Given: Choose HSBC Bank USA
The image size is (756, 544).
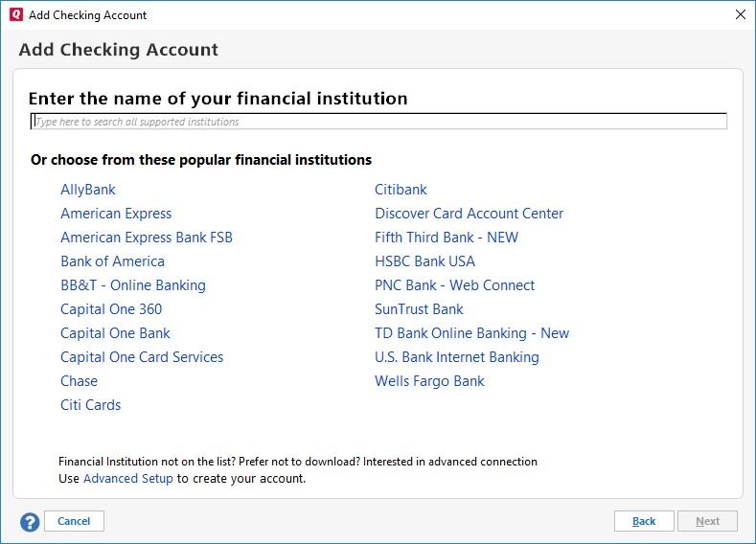Looking at the screenshot, I should pos(424,261).
